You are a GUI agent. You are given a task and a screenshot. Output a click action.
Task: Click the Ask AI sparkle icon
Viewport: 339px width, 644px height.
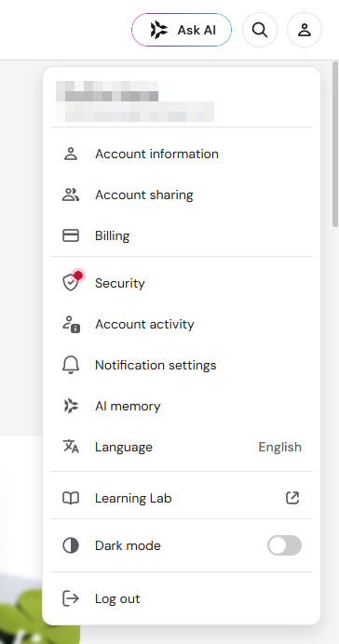point(159,30)
